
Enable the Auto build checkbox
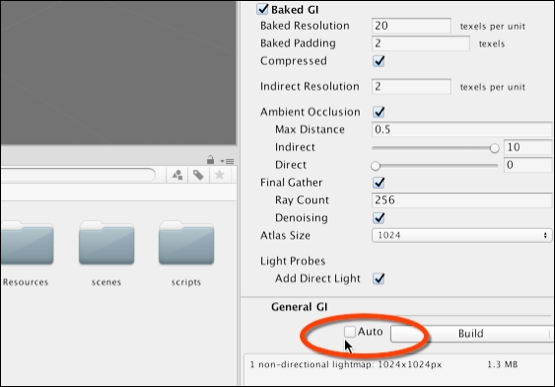pos(350,332)
